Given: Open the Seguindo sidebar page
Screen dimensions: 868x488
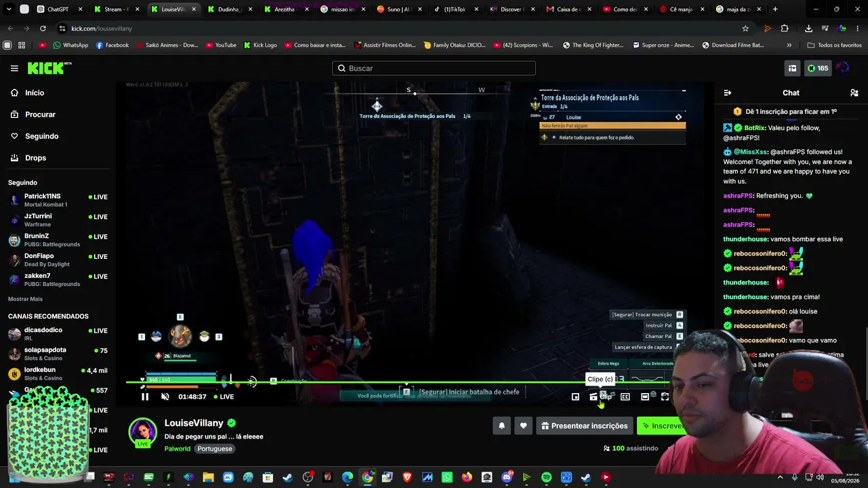Looking at the screenshot, I should tap(41, 136).
